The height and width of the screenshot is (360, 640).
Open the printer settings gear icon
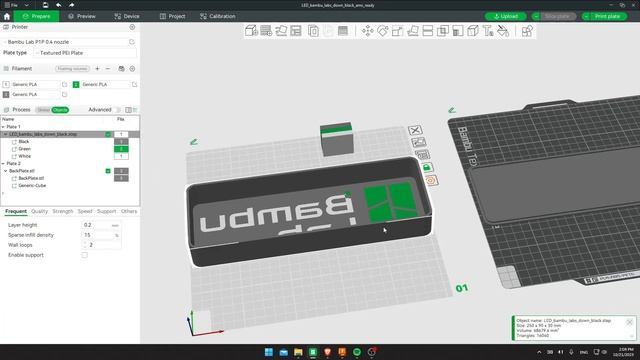tap(132, 27)
